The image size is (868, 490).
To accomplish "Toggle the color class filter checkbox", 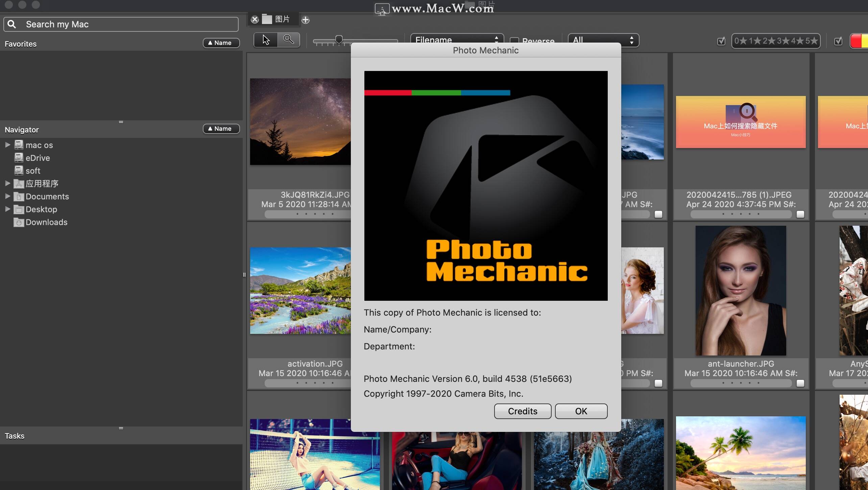I will point(838,41).
